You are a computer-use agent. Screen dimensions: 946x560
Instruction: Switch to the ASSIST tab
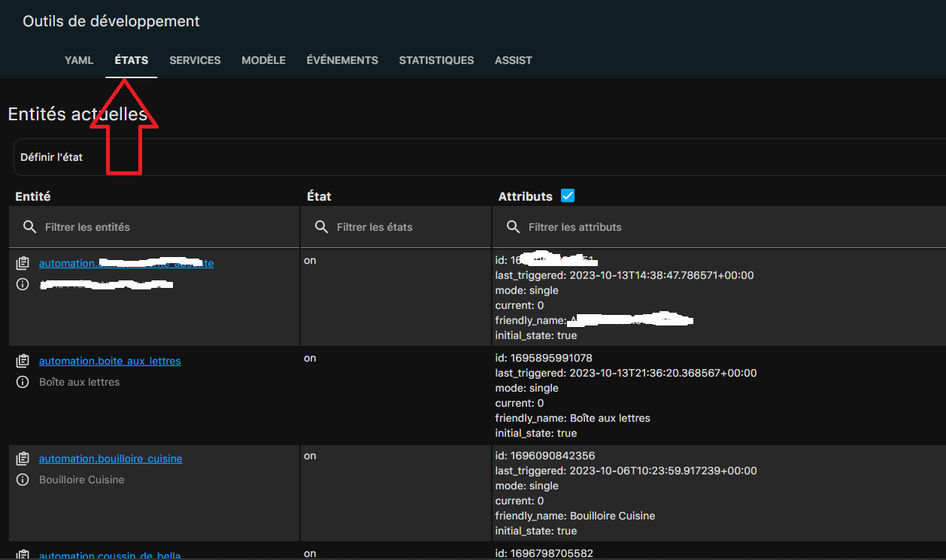513,60
